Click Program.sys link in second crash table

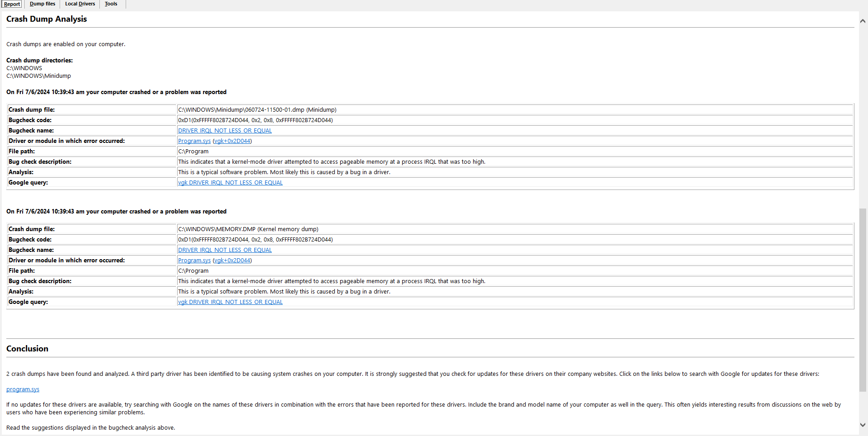point(194,261)
